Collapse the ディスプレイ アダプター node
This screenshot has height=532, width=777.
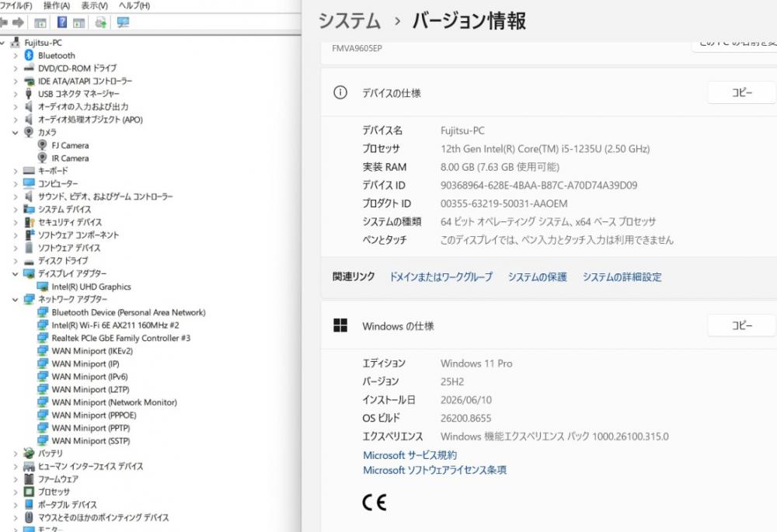(x=16, y=274)
